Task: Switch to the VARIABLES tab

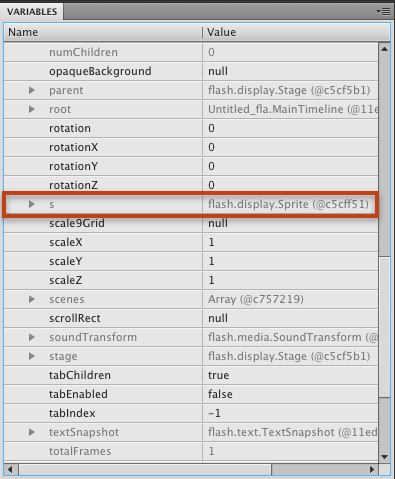Action: [32, 12]
